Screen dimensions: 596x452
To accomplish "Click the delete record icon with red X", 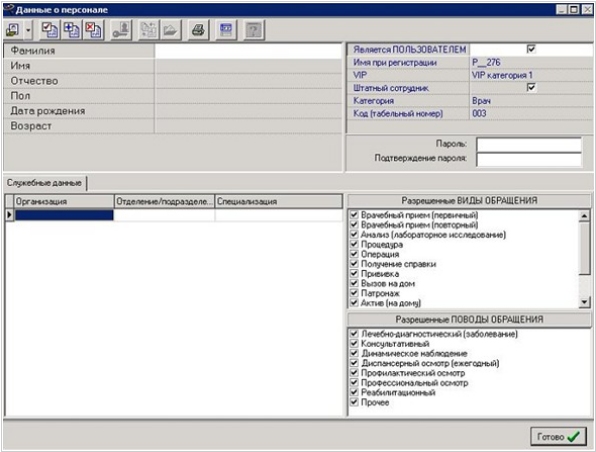I will pyautogui.click(x=93, y=30).
